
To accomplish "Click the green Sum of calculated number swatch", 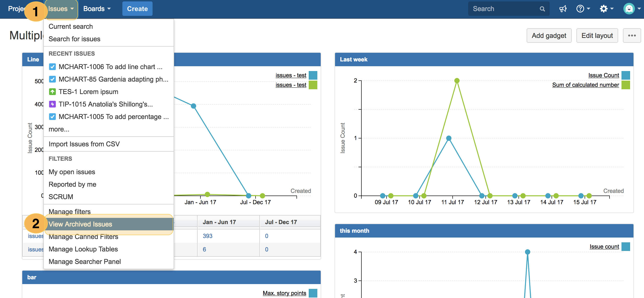I will click(625, 85).
